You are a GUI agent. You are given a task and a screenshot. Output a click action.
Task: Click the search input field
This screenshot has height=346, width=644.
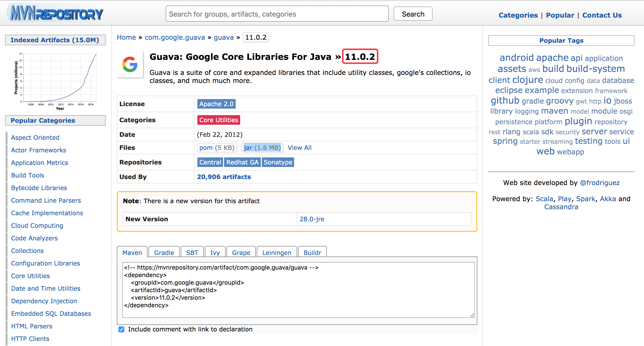coord(277,14)
